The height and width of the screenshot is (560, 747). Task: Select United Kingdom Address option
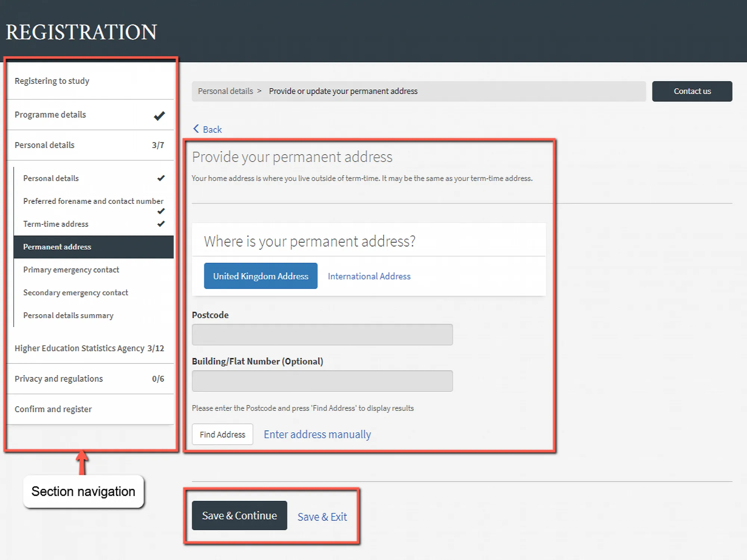260,276
